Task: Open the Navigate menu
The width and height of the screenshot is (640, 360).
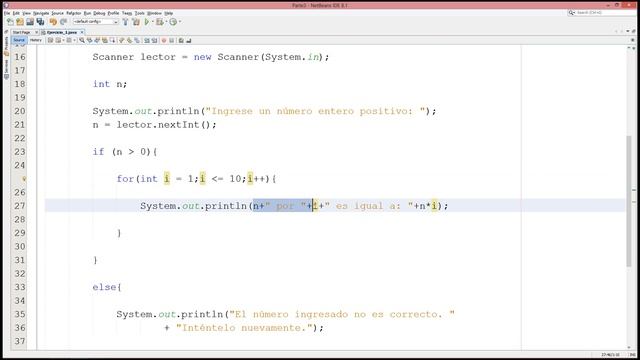Action: (41, 13)
